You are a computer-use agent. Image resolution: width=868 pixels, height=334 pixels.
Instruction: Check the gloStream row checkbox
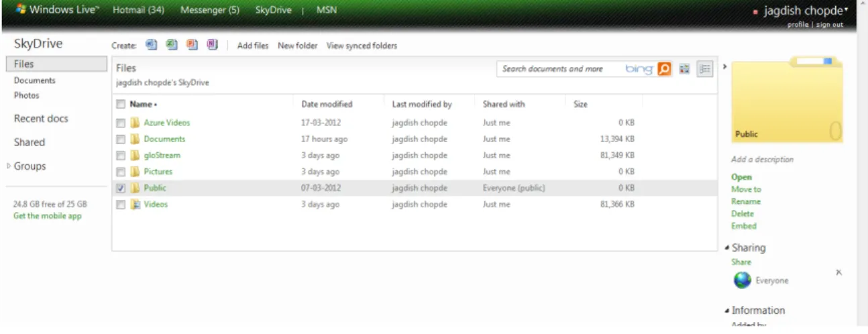[121, 155]
